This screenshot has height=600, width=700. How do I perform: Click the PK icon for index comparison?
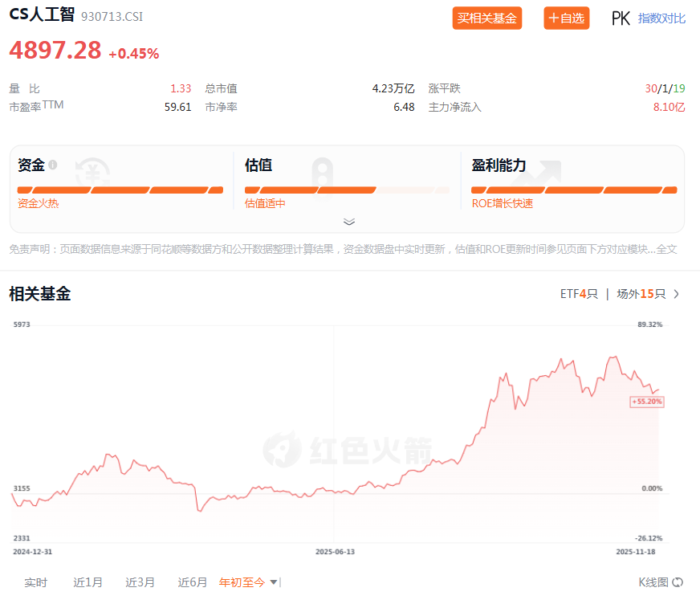tap(621, 18)
